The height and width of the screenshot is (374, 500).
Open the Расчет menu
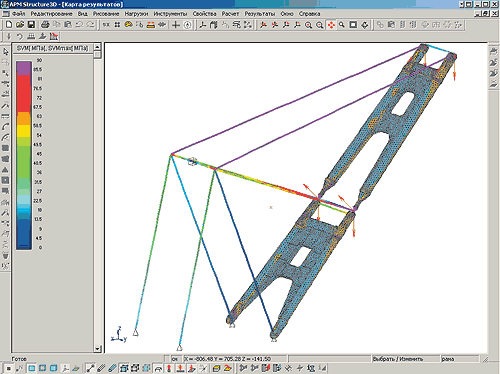230,14
